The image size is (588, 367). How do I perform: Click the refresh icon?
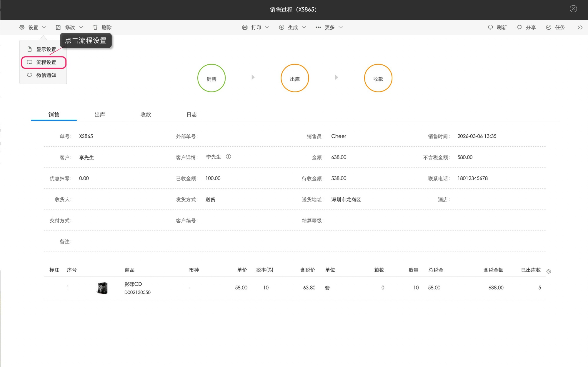490,27
